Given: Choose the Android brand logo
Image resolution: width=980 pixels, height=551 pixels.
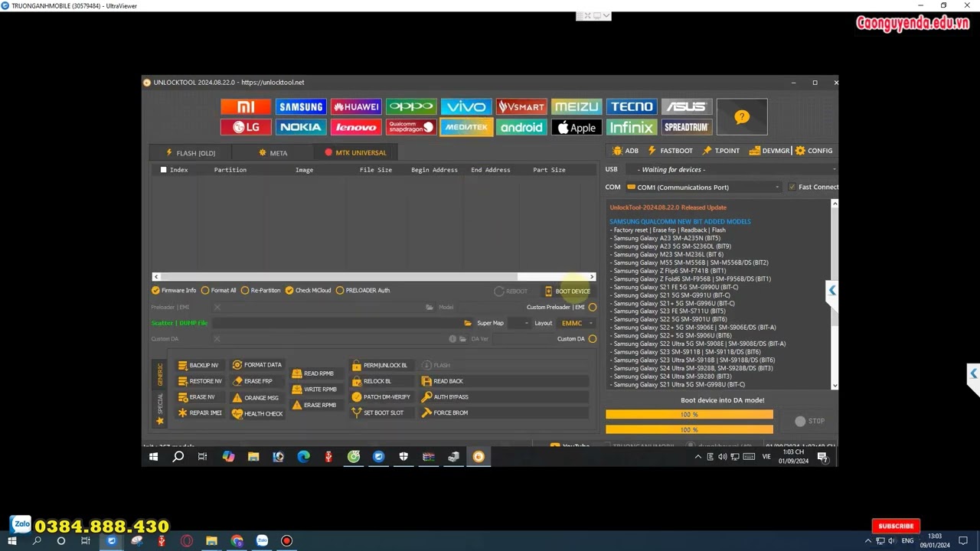Looking at the screenshot, I should (521, 128).
